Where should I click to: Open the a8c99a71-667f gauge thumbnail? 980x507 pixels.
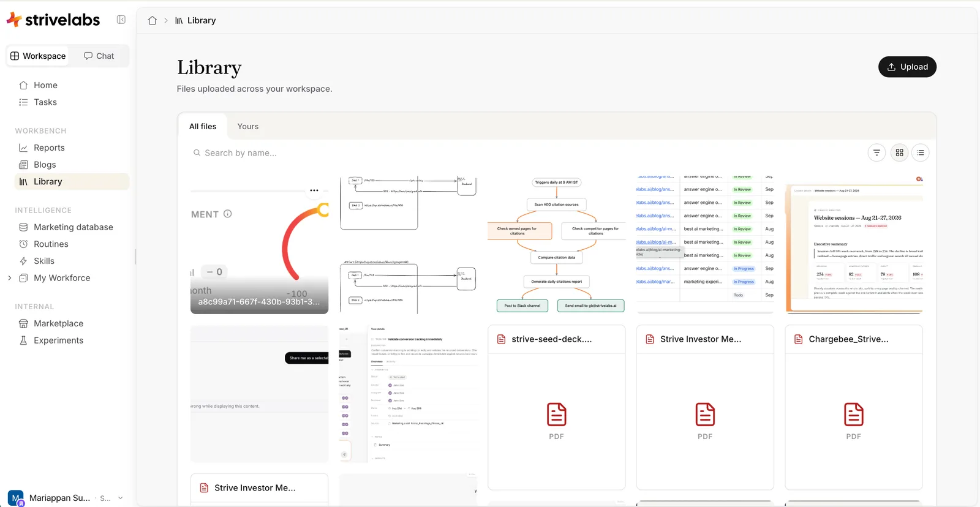click(x=259, y=246)
